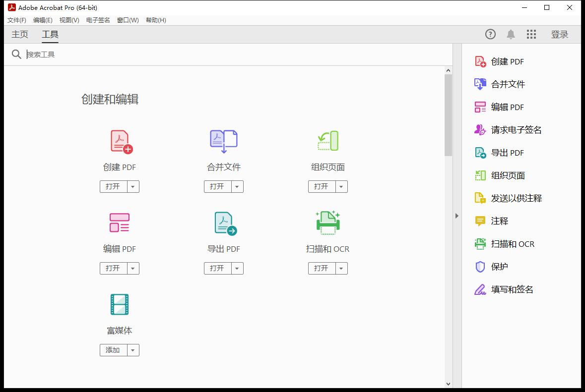Image resolution: width=585 pixels, height=392 pixels.
Task: Click 打开 button under 导出 PDF
Action: [217, 268]
